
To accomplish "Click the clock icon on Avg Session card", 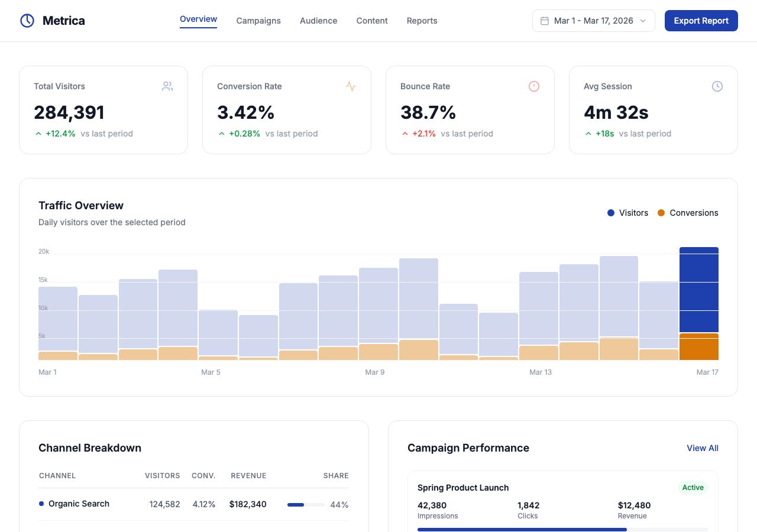I will [717, 86].
